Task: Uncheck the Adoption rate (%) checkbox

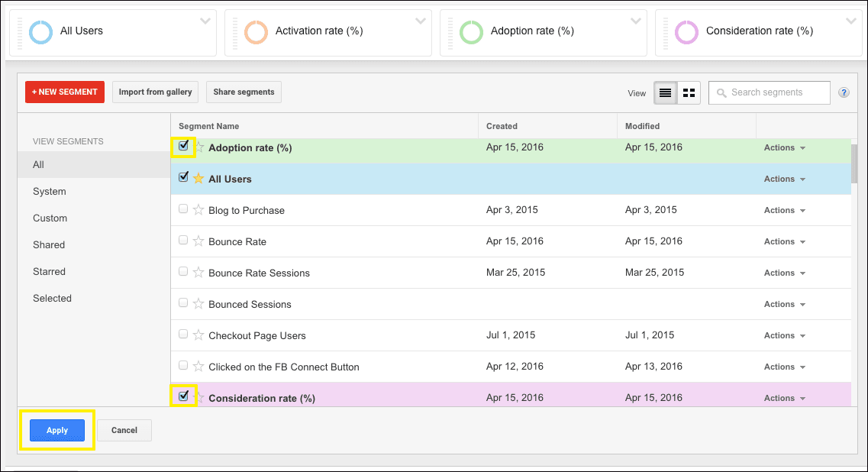Action: coord(183,146)
